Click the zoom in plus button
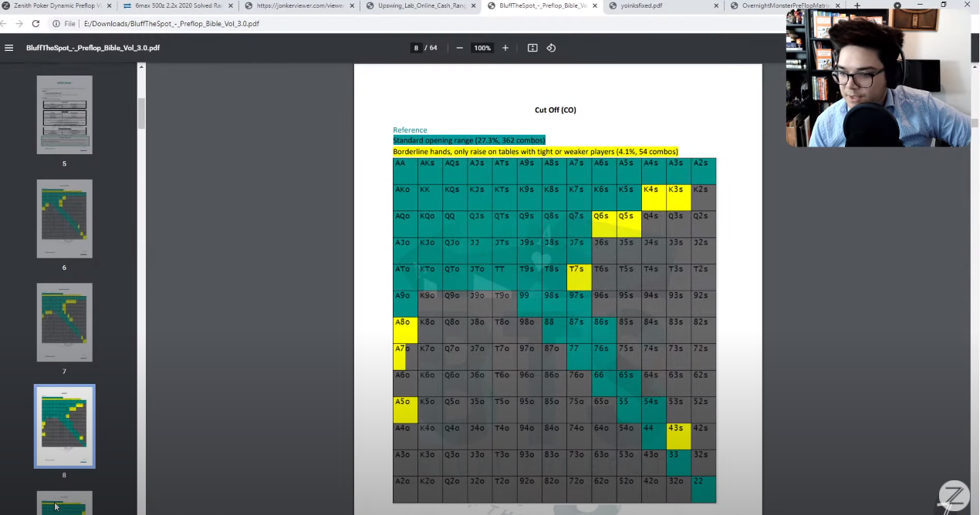The height and width of the screenshot is (515, 980). click(x=505, y=48)
